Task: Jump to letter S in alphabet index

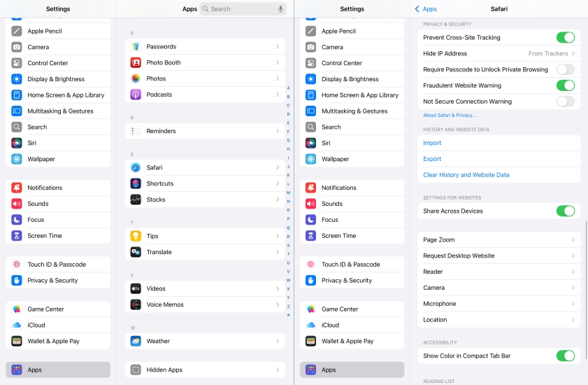Action: 288,245
